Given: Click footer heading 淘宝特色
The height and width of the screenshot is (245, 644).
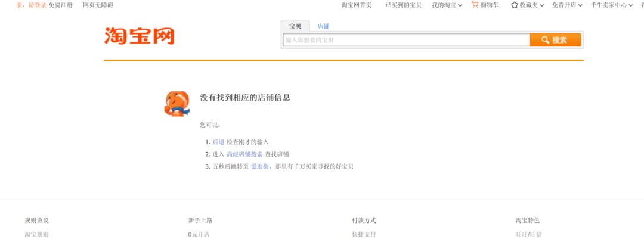Looking at the screenshot, I should click(527, 221).
